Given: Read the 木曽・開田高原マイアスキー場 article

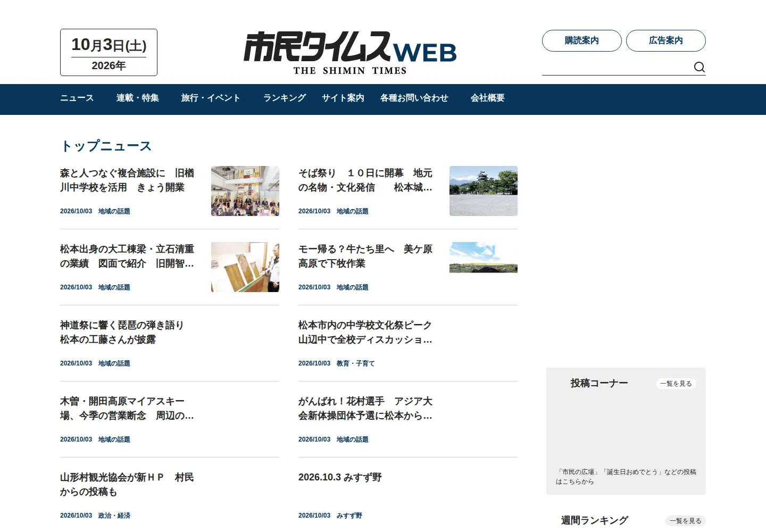Looking at the screenshot, I should tap(127, 409).
